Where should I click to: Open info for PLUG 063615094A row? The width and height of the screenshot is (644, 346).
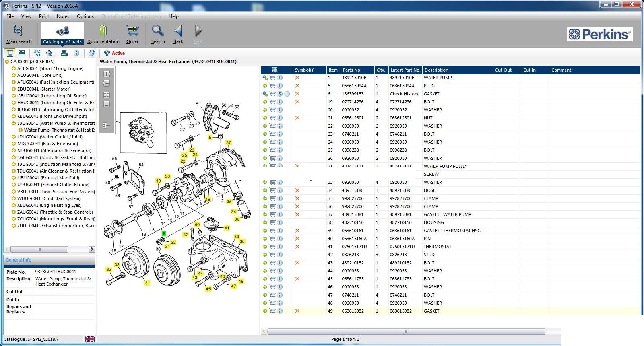point(280,86)
